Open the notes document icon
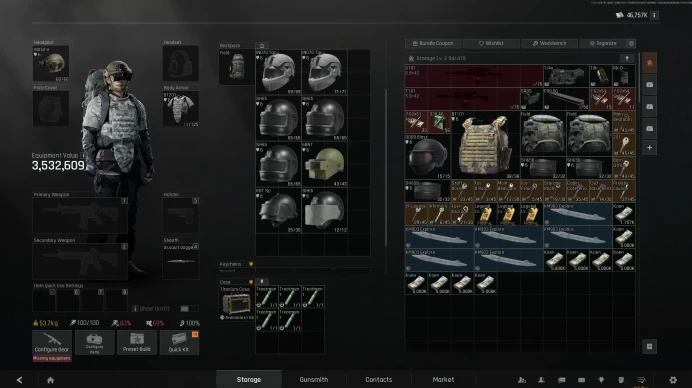This screenshot has height=388, width=692. [621, 380]
